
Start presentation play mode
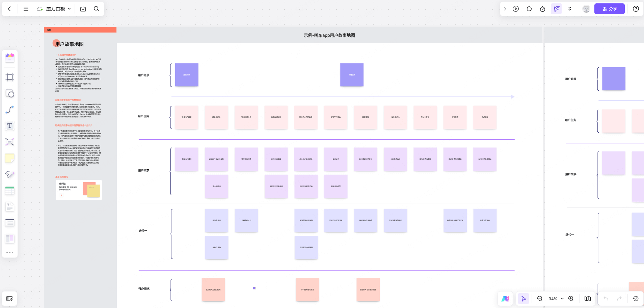coord(516,9)
